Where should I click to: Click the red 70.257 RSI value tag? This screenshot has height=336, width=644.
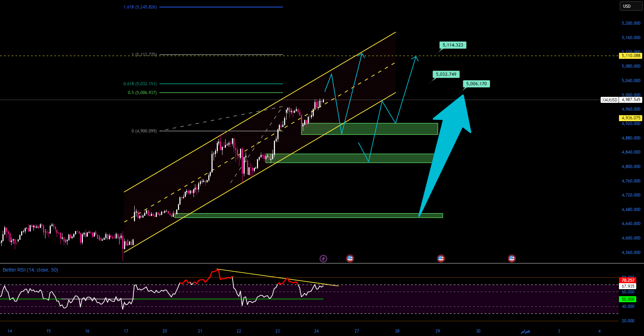point(628,280)
